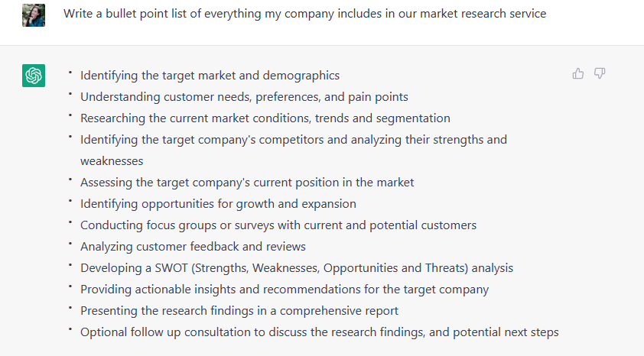Click the user prompt about market research service

[304, 14]
